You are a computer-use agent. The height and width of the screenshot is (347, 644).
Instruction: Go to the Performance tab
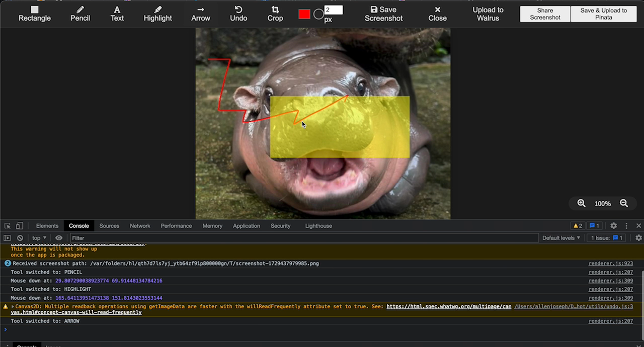point(176,226)
